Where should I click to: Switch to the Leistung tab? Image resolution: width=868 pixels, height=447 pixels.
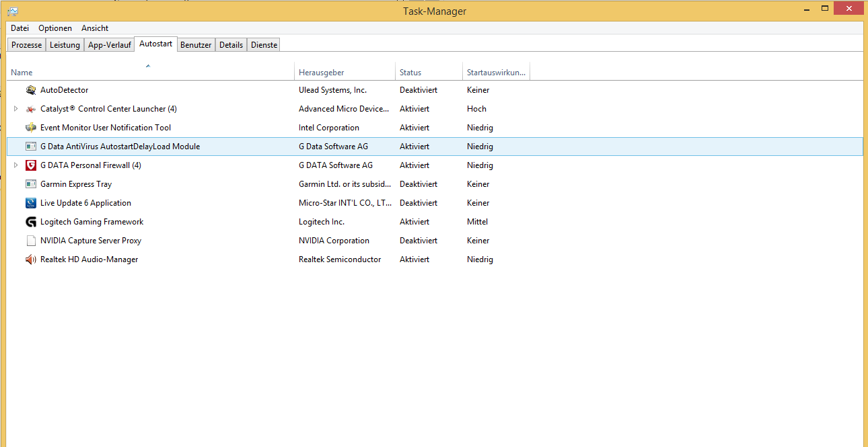[x=65, y=45]
